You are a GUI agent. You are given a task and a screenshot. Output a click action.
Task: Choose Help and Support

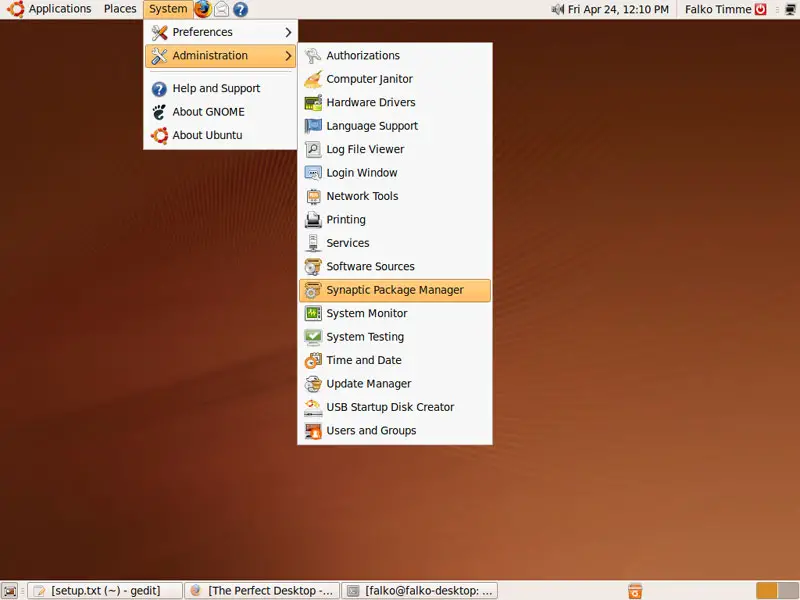coord(220,88)
